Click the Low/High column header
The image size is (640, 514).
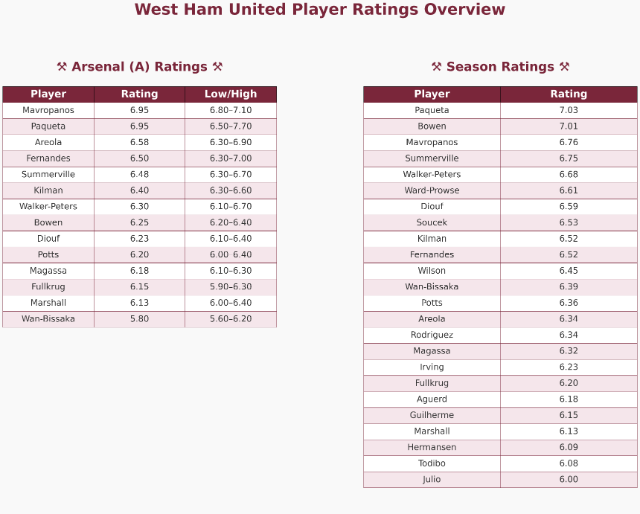(x=231, y=94)
